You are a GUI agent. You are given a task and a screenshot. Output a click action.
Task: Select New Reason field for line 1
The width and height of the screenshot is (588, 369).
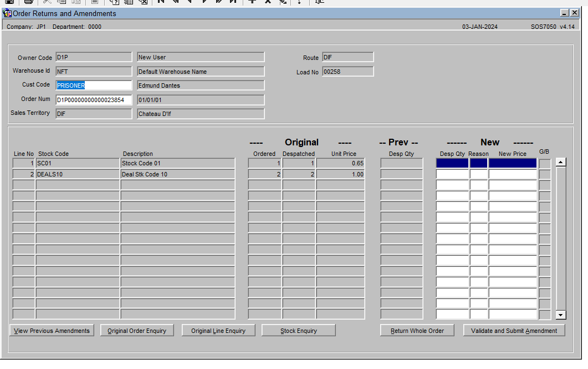479,163
